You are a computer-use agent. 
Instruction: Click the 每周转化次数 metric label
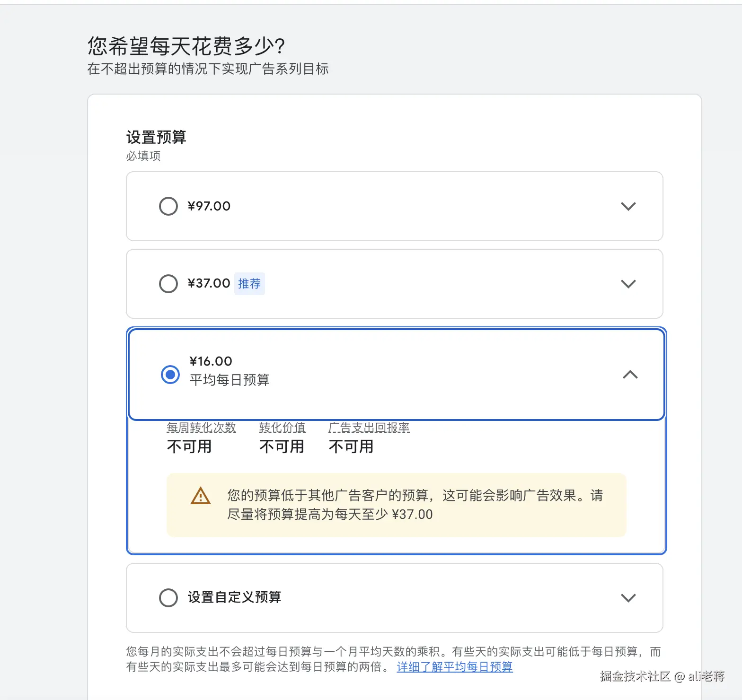pos(201,428)
